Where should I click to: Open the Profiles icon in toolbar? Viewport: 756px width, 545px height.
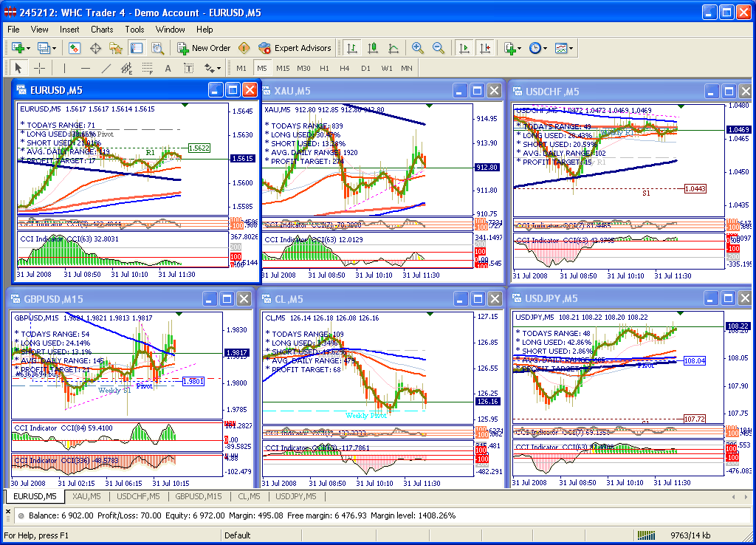click(44, 48)
